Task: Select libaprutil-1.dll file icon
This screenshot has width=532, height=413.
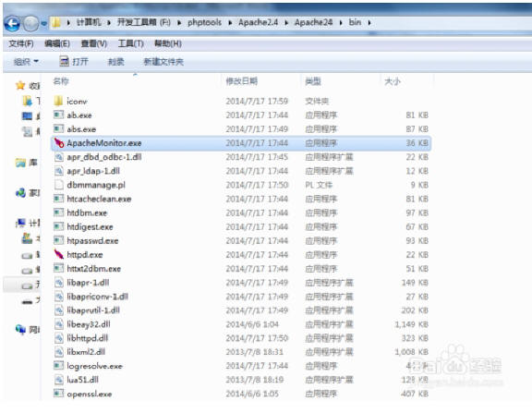Action: point(59,310)
